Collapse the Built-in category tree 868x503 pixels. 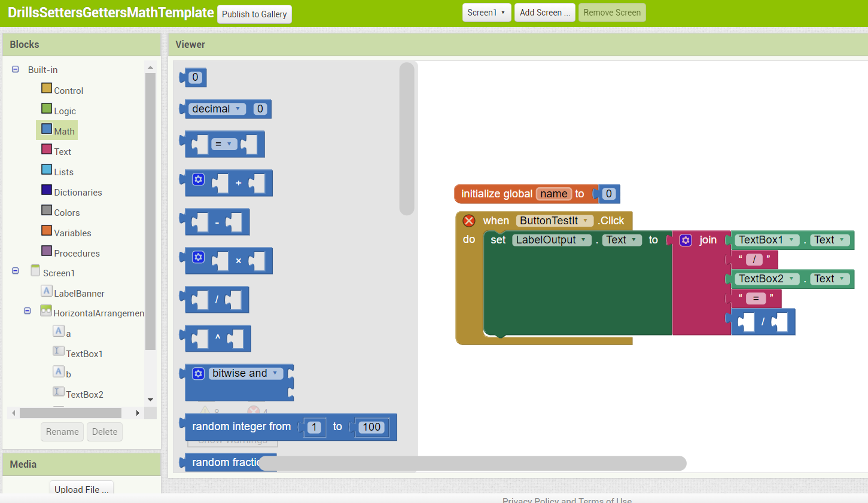(15, 69)
